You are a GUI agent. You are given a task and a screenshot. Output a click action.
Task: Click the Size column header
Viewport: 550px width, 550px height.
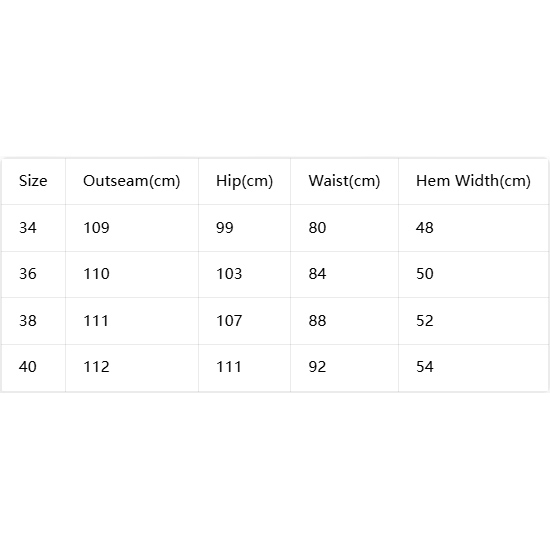33,181
